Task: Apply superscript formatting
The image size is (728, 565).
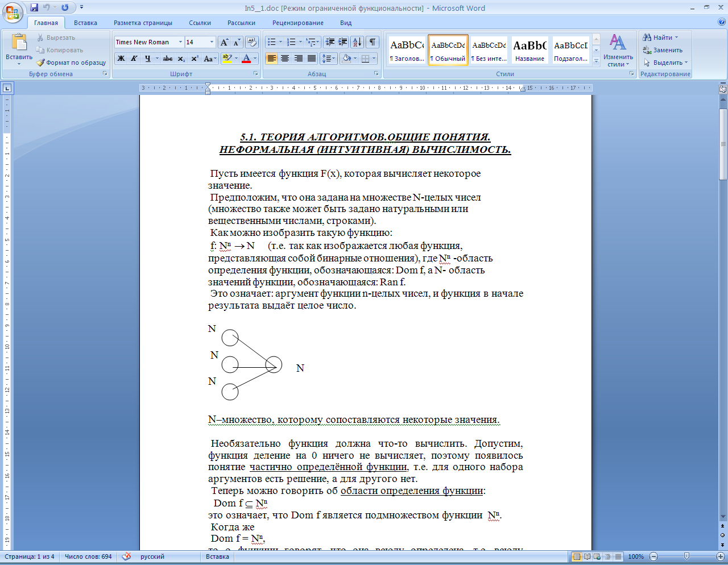Action: (195, 59)
